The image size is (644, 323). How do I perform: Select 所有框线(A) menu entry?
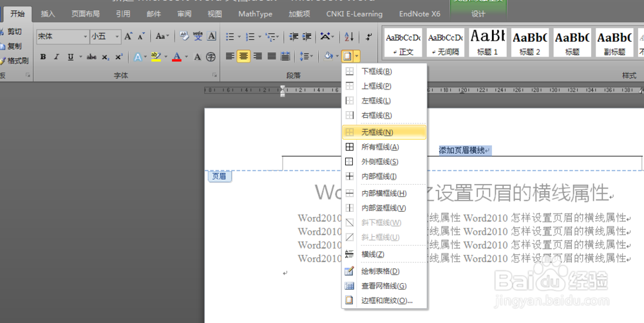click(x=384, y=147)
